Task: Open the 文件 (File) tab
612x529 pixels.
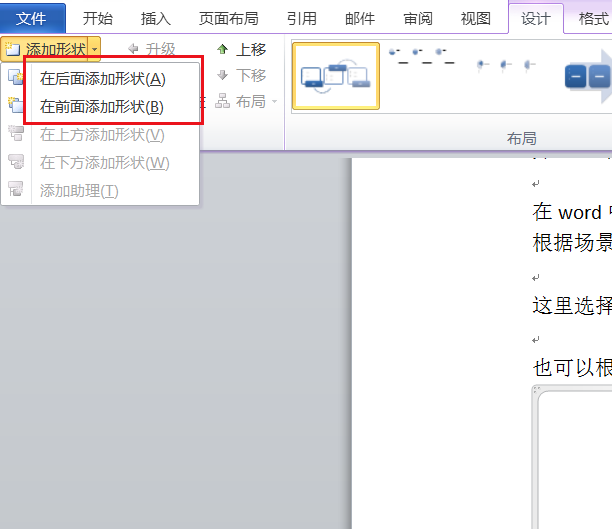Action: (32, 18)
